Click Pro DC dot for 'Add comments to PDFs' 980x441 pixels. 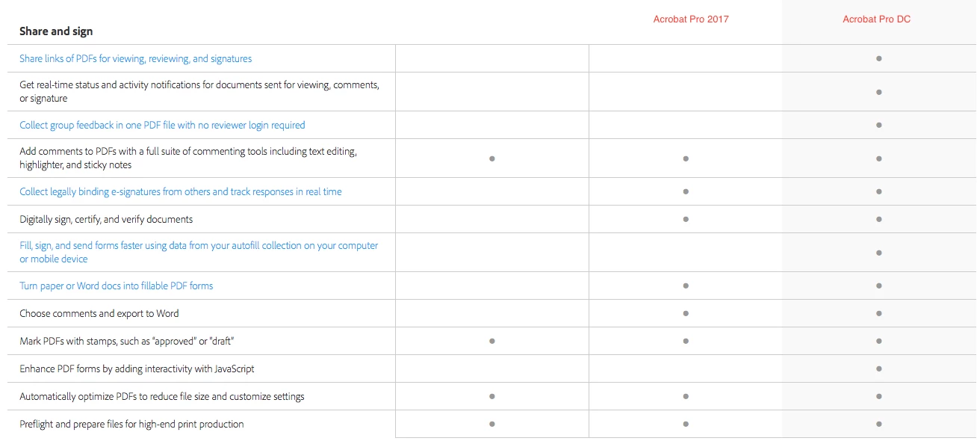[879, 158]
